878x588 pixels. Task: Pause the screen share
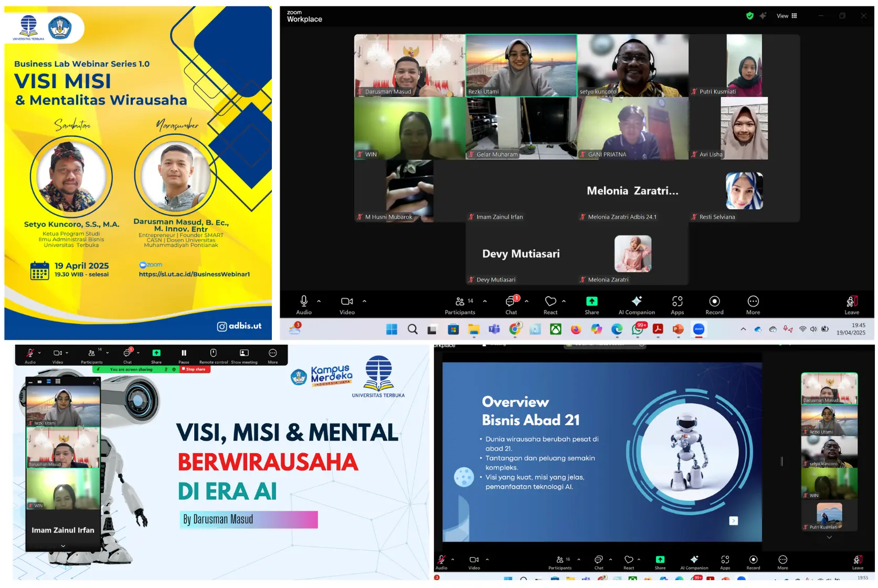click(184, 355)
